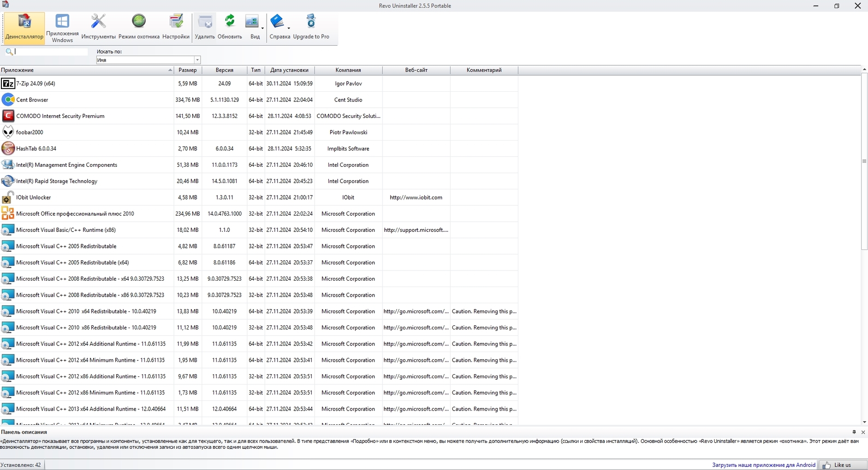Viewport: 868px width, 470px height.
Task: Select Visual Basic/C++ Runtime (x86) icon
Action: (x=8, y=230)
